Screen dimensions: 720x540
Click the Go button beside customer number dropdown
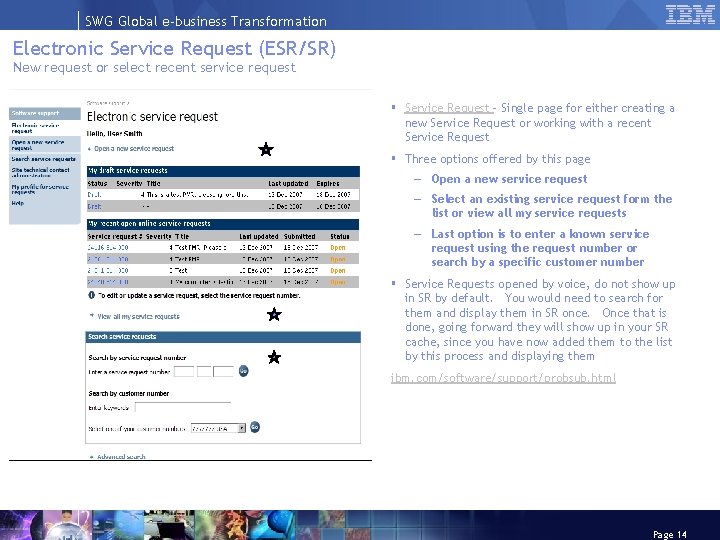[254, 428]
